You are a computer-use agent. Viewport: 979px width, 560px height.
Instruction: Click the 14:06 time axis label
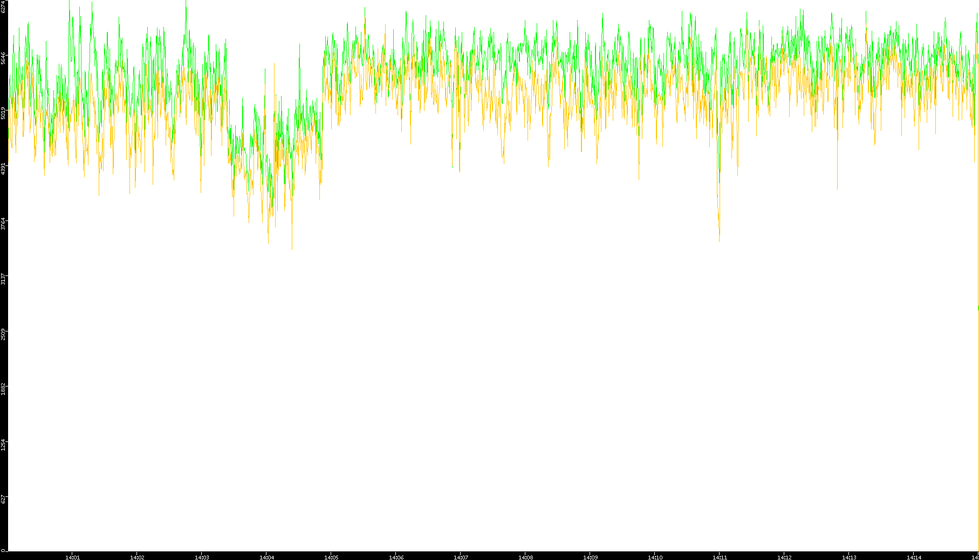click(396, 557)
